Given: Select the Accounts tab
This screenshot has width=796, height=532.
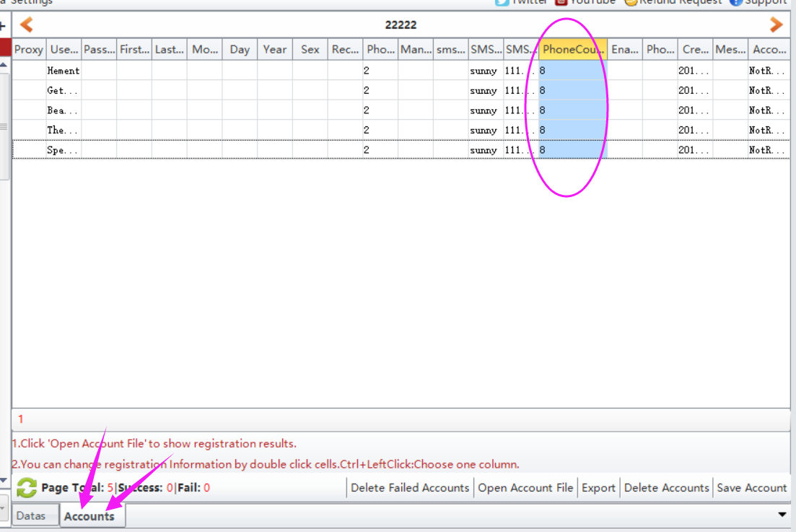Looking at the screenshot, I should 89,516.
